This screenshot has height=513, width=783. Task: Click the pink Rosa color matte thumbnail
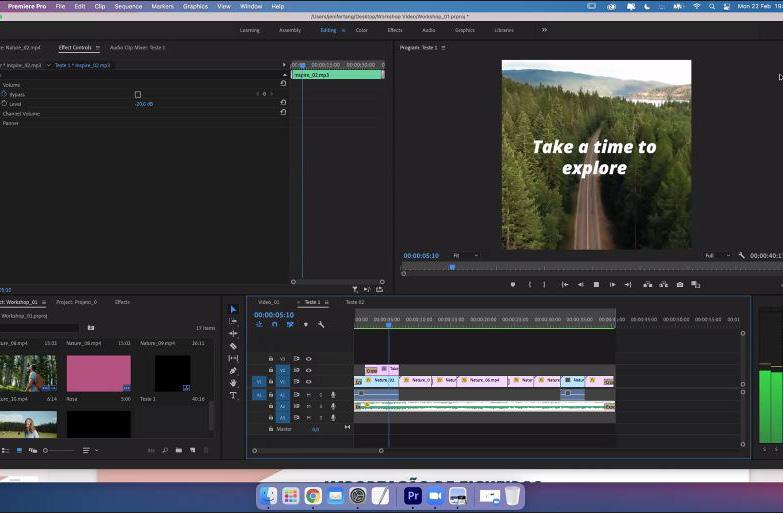(x=99, y=373)
